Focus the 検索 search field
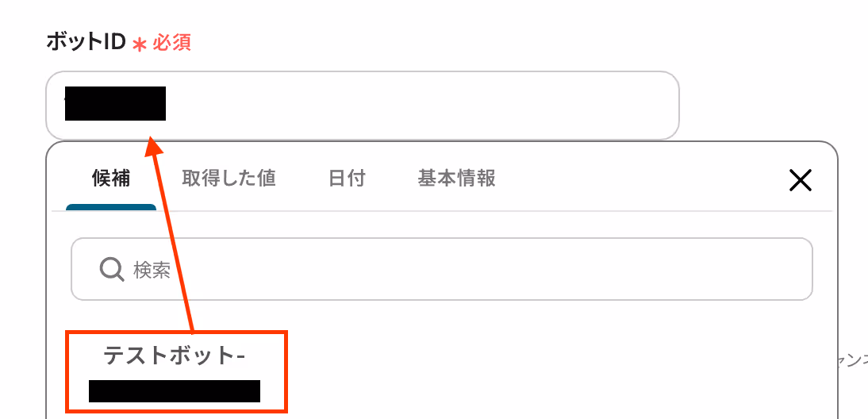This screenshot has height=419, width=868. (x=442, y=269)
